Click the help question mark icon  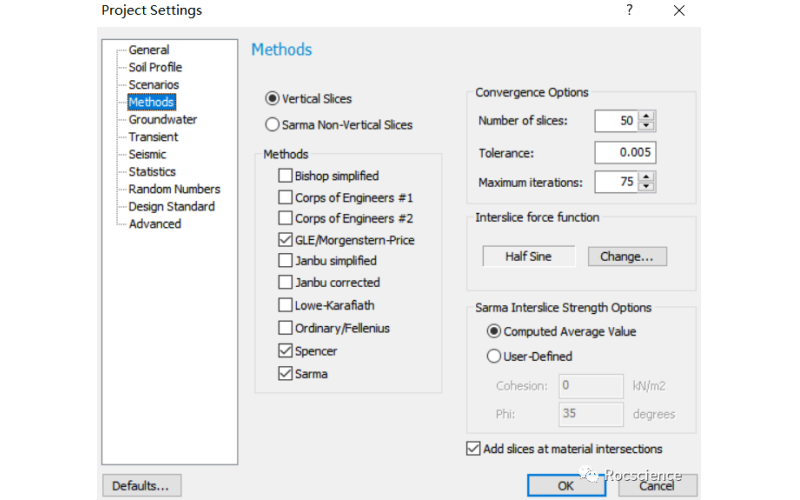point(629,10)
